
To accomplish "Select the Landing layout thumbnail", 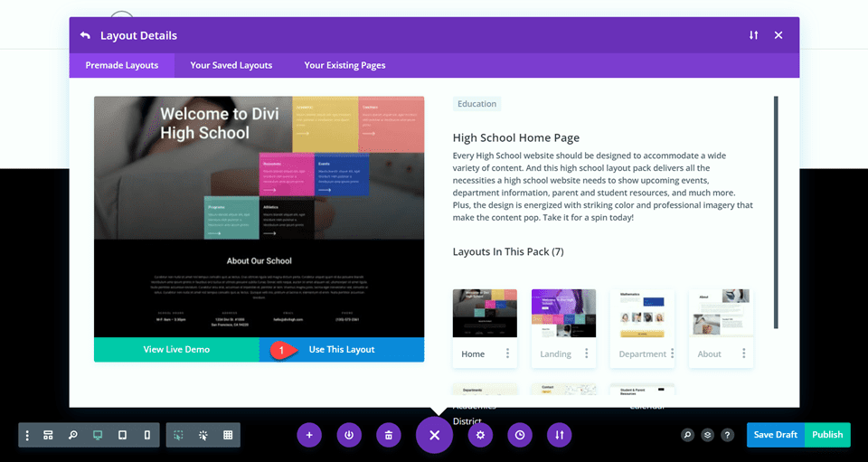I will [x=563, y=313].
